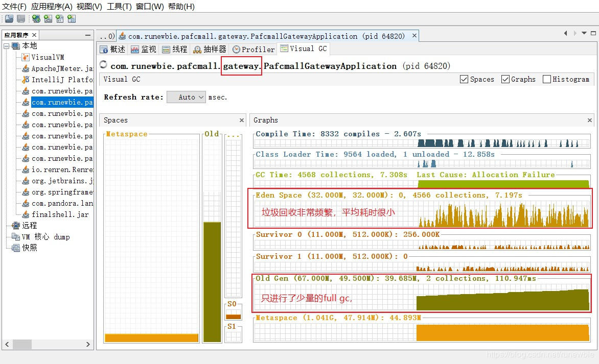The width and height of the screenshot is (599, 364).
Task: Open 窗口(W) menu
Action: point(150,7)
